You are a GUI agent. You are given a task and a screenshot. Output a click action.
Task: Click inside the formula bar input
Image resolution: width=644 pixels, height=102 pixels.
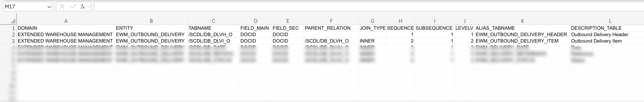pos(350,7)
